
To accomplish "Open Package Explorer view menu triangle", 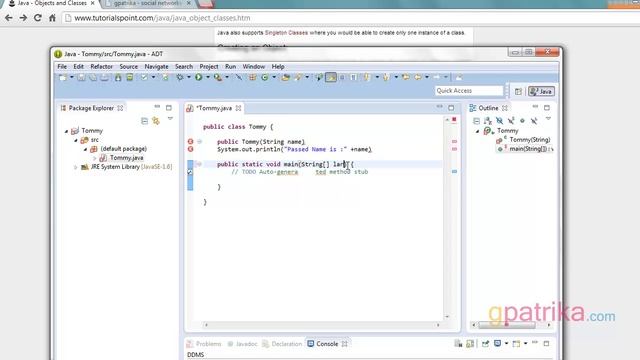I will [170, 119].
